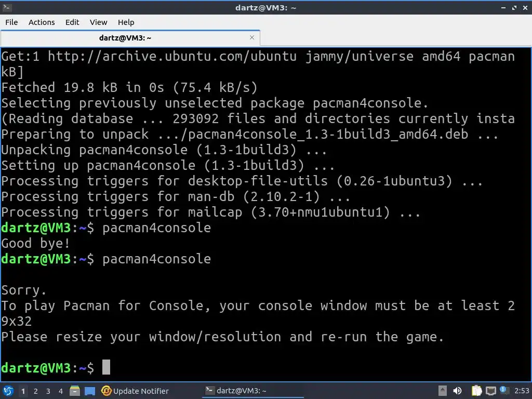Click the 'Processing triggers for man-db' line
Image resolution: width=532 pixels, height=399 pixels.
tap(176, 196)
